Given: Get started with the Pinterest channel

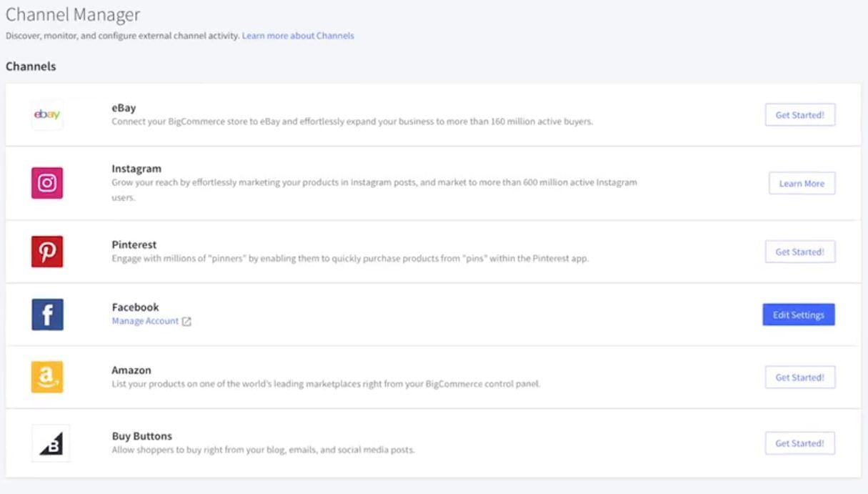Looking at the screenshot, I should tap(800, 252).
